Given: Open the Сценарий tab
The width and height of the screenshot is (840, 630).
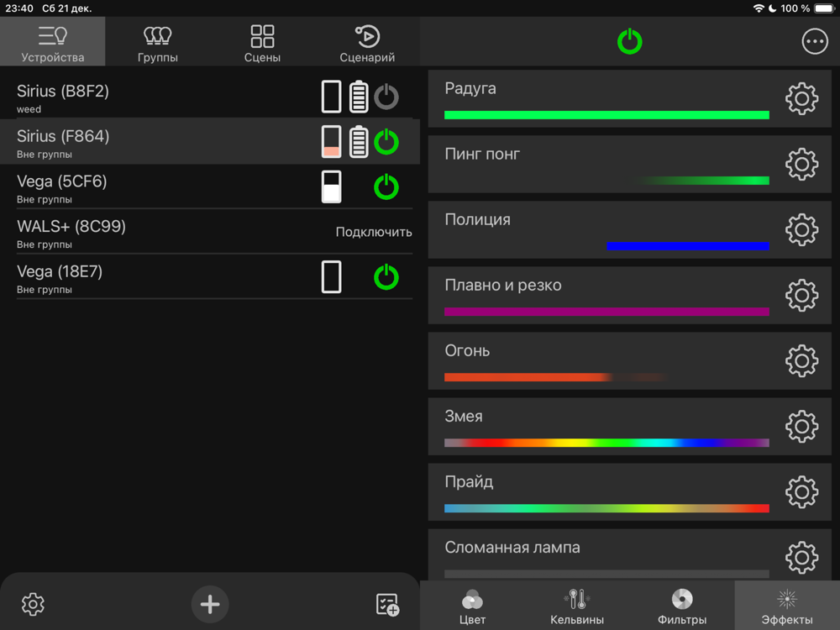Looking at the screenshot, I should tap(368, 42).
